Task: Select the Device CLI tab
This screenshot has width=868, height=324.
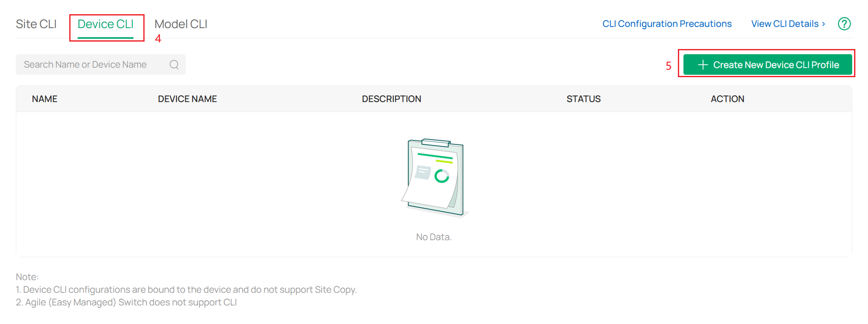Action: pos(105,24)
